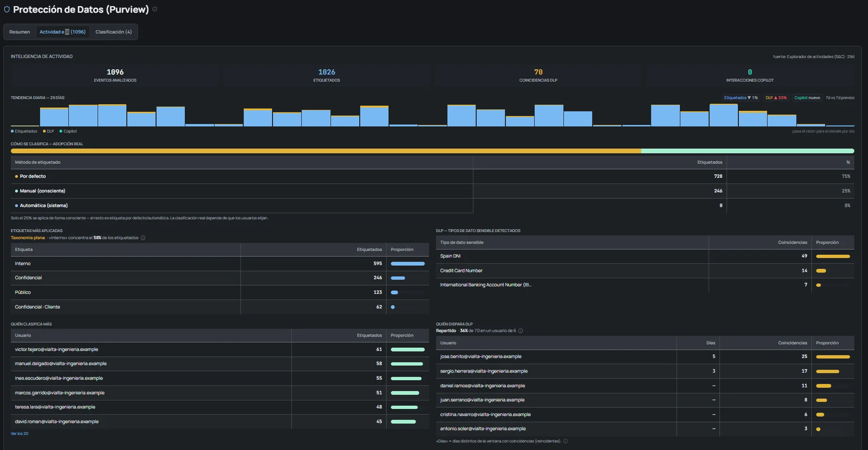Click the info icon next to 'Repartido 36% de 70'
This screenshot has width=868, height=450.
coord(521,331)
